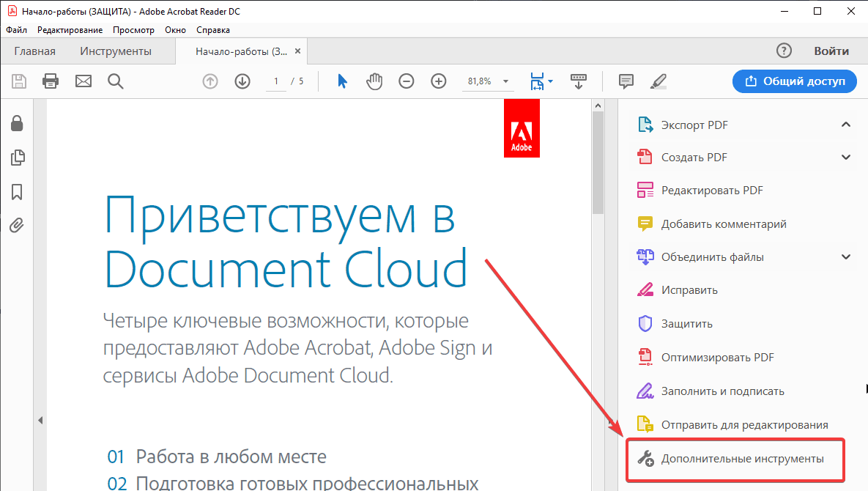Go to next page arrow
This screenshot has height=491, width=868.
(242, 81)
